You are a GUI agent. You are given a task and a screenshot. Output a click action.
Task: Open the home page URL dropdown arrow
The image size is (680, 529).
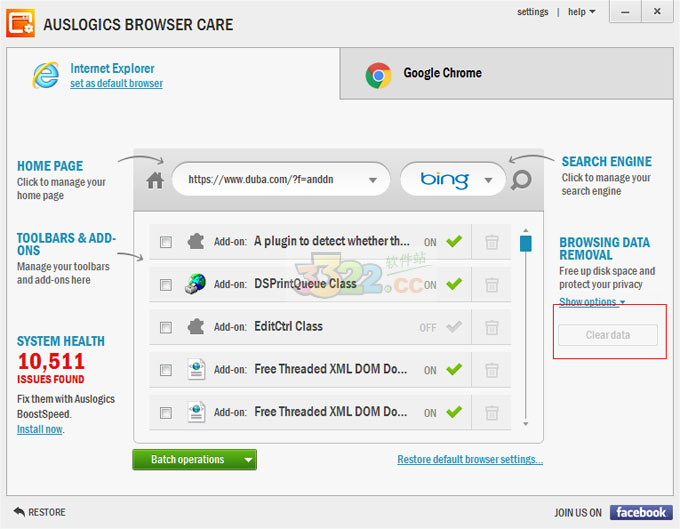373,180
